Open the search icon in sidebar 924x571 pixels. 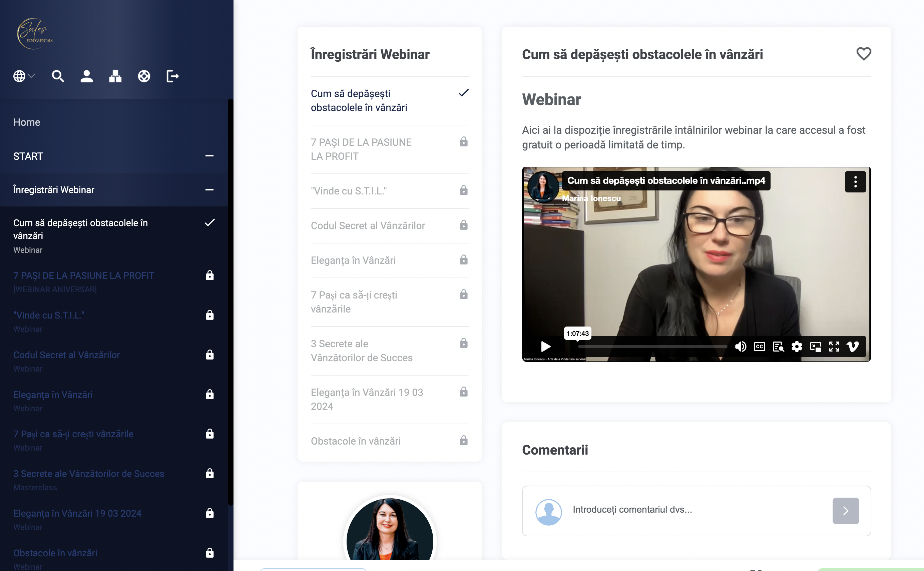[58, 76]
